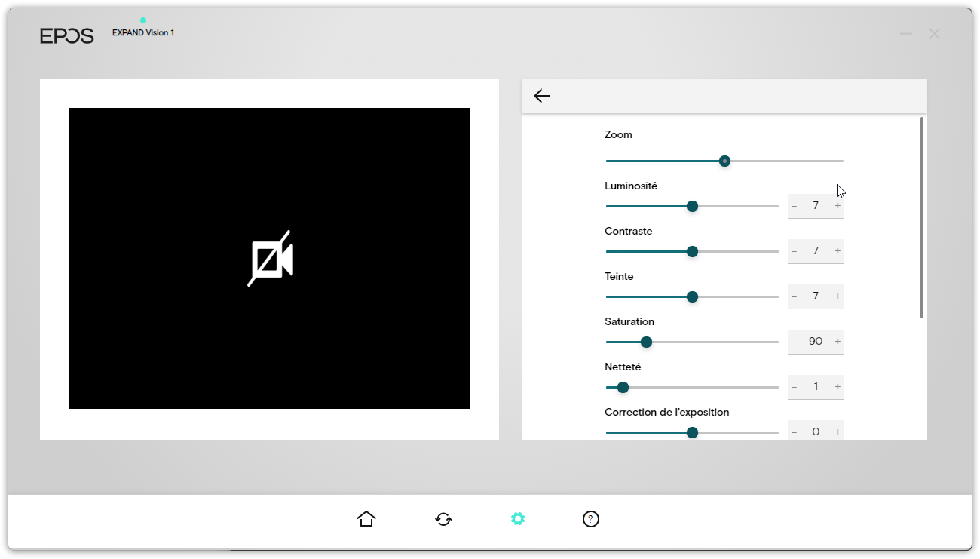Go back using the left arrow icon
The width and height of the screenshot is (980, 559).
point(542,96)
